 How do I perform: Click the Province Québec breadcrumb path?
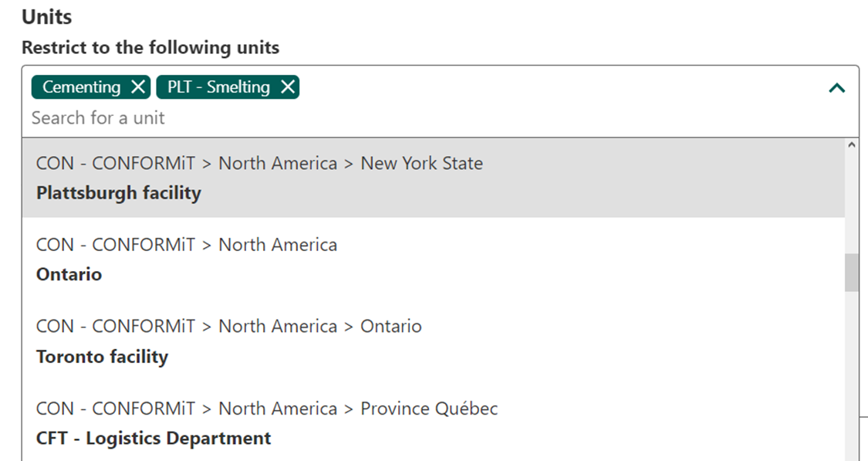267,408
